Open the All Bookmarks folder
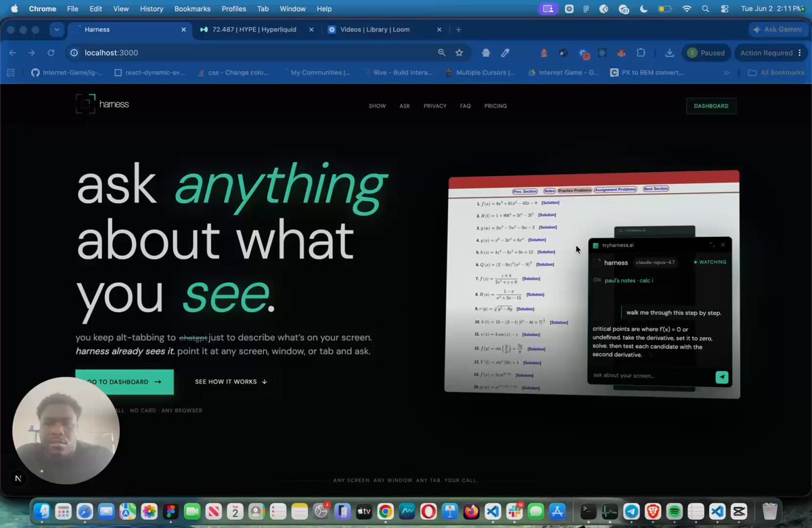 [x=776, y=72]
